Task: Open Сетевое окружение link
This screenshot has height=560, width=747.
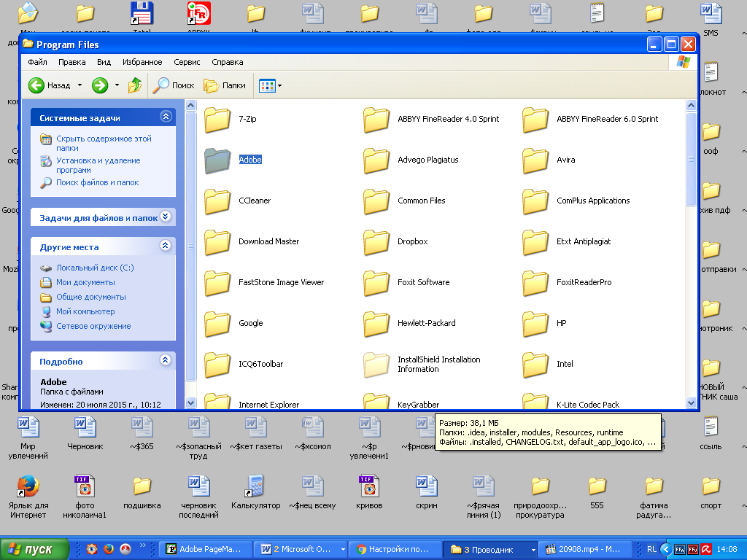Action: pos(93,326)
